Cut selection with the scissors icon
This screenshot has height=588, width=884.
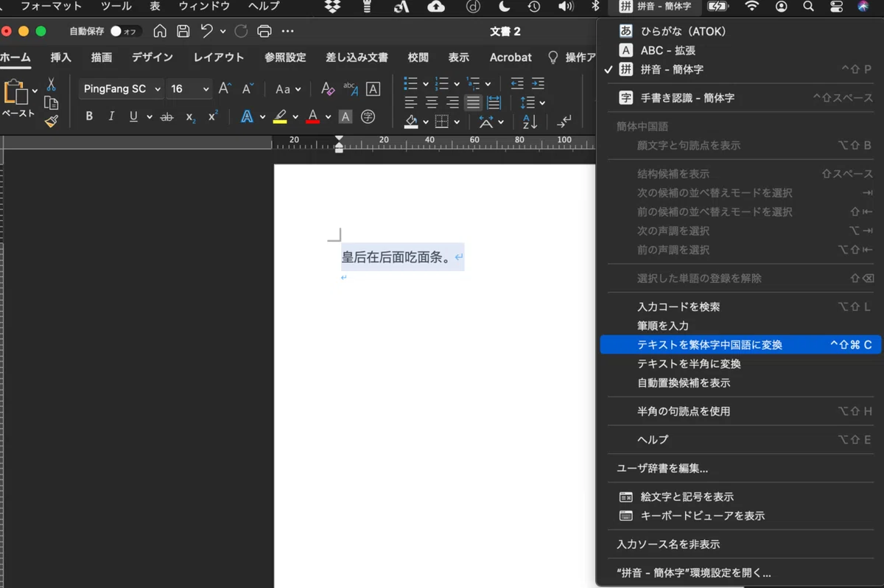(51, 85)
